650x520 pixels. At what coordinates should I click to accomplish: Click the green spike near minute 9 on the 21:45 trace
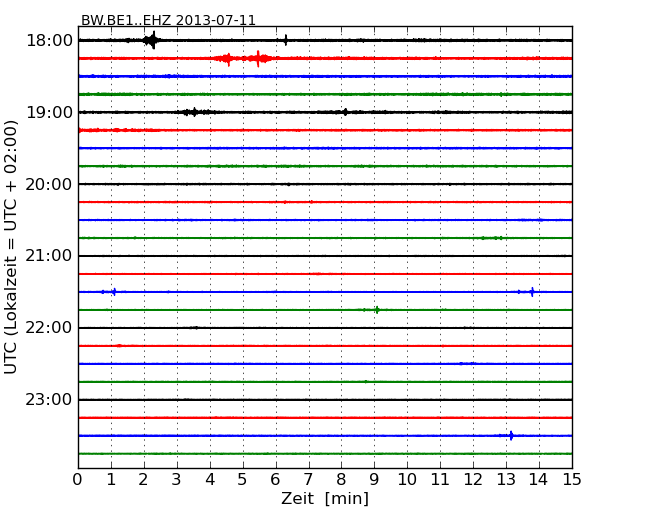pos(377,310)
